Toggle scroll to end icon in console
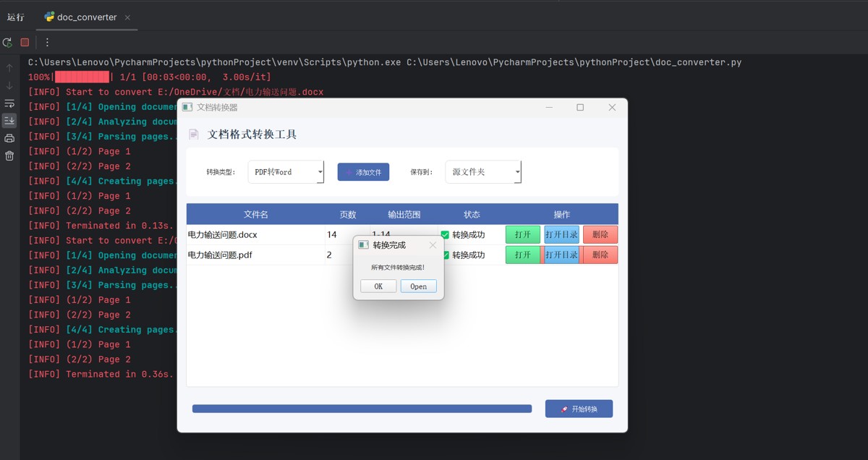Screen dimensions: 868x460 pyautogui.click(x=9, y=121)
